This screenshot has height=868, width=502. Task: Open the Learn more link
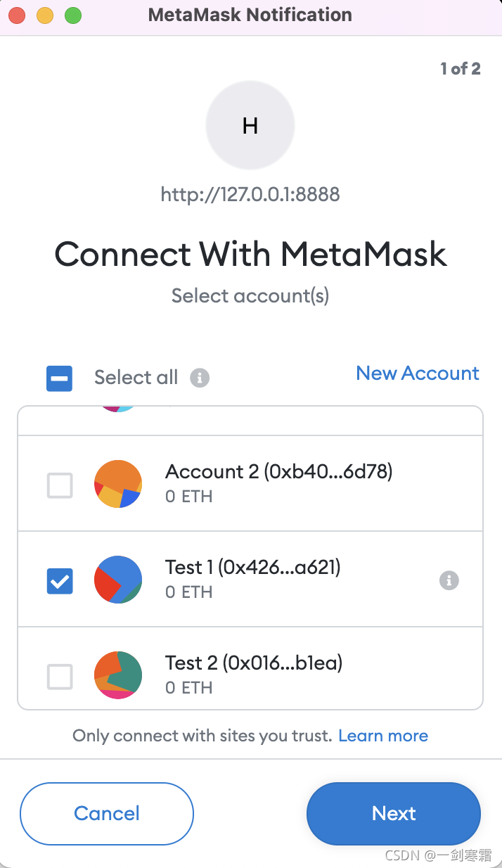click(383, 736)
